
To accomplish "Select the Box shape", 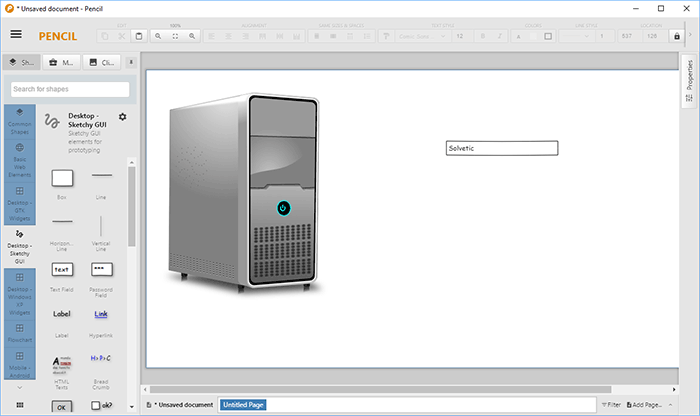I will (62, 184).
